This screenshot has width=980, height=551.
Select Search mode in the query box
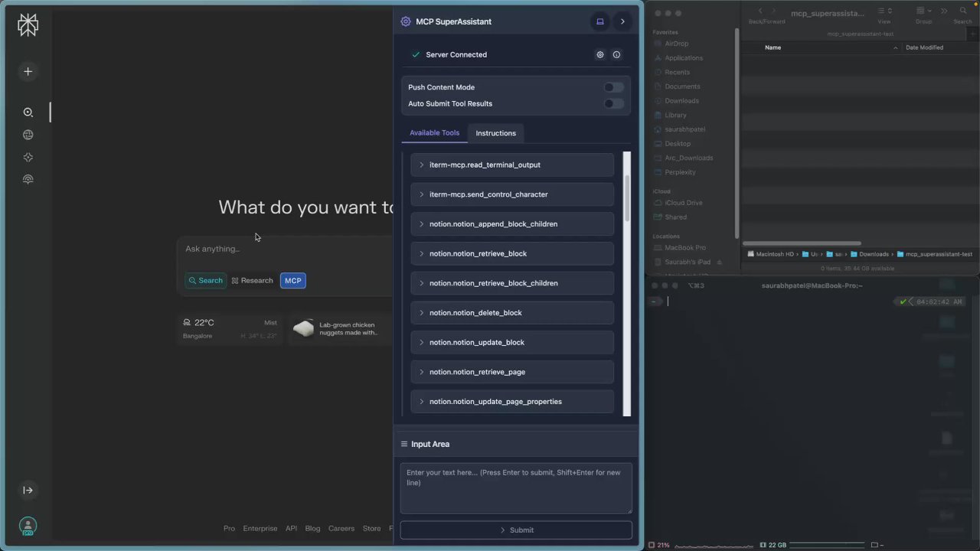pos(205,281)
